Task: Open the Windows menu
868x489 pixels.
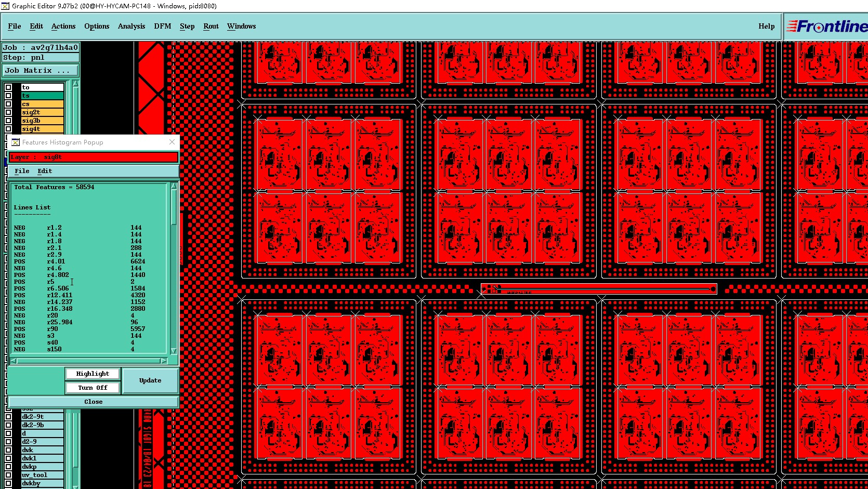Action: point(242,26)
